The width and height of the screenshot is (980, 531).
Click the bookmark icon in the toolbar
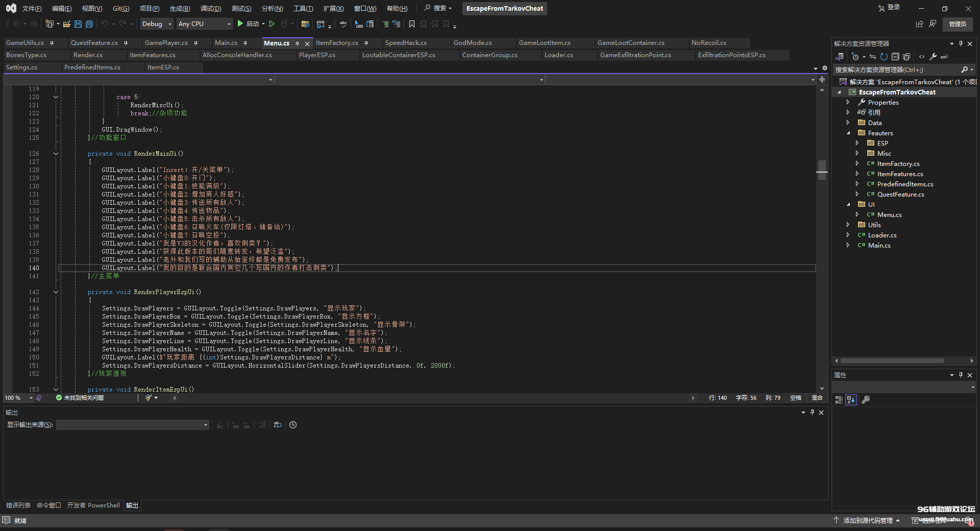point(412,24)
